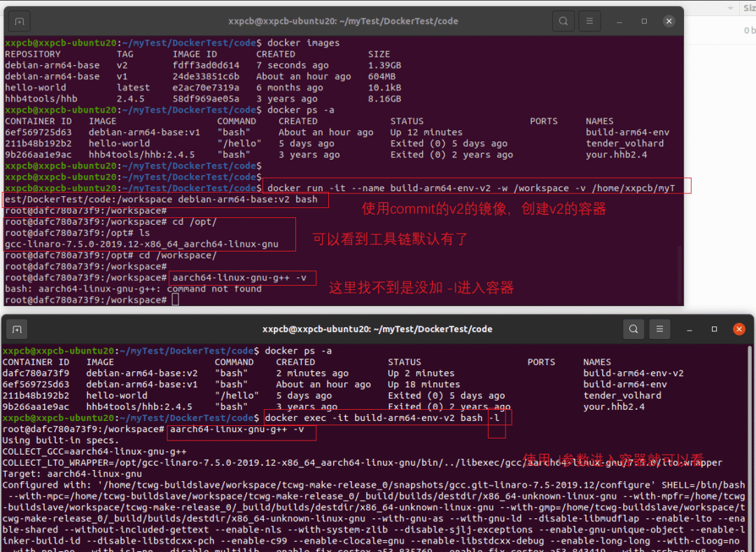The image size is (756, 552).
Task: Open a new tab in the upper terminal
Action: coord(20,21)
